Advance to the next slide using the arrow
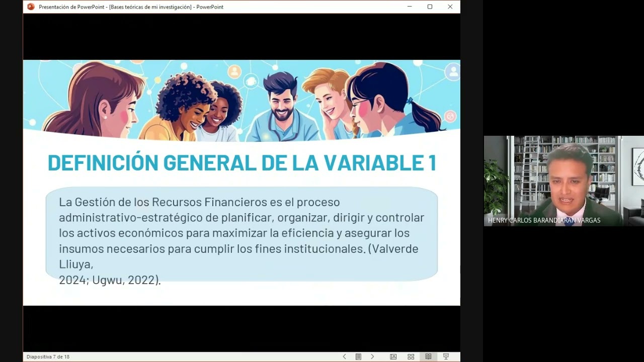The image size is (644, 362). tap(372, 356)
